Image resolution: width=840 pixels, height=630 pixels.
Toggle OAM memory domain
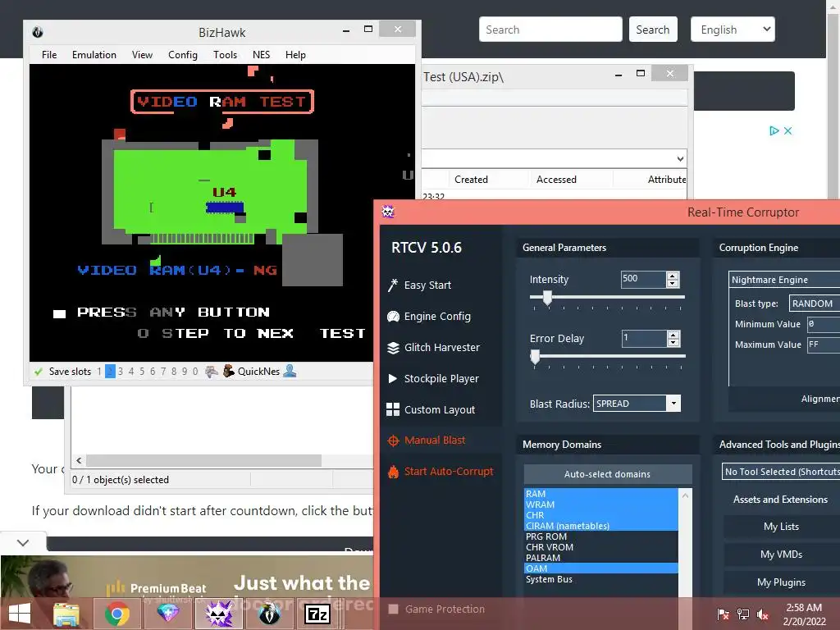click(600, 568)
